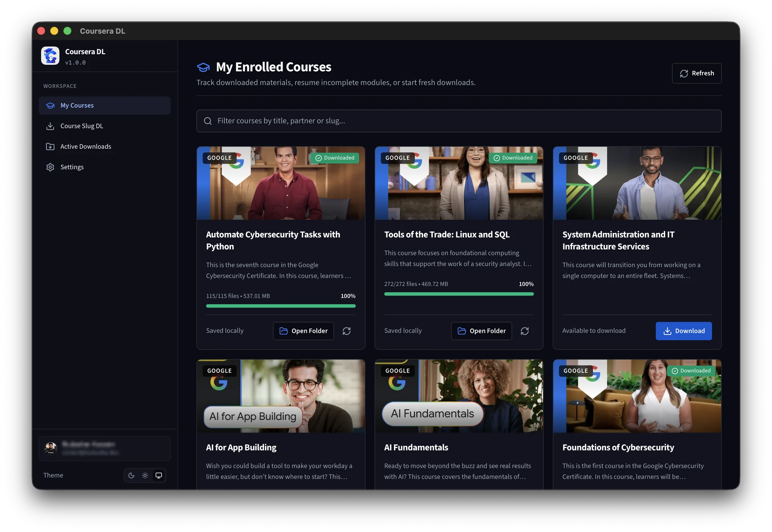Click the re-sync icon on Automate Cybersecurity Tasks card
This screenshot has height=532, width=772.
pos(347,331)
